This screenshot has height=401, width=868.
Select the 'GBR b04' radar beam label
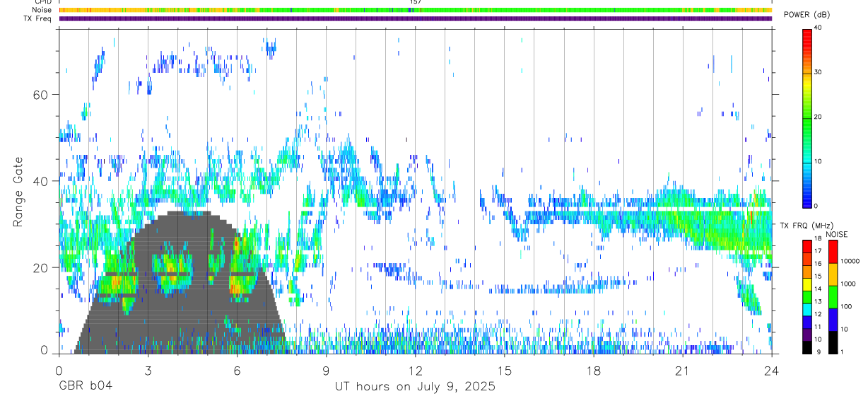85,387
